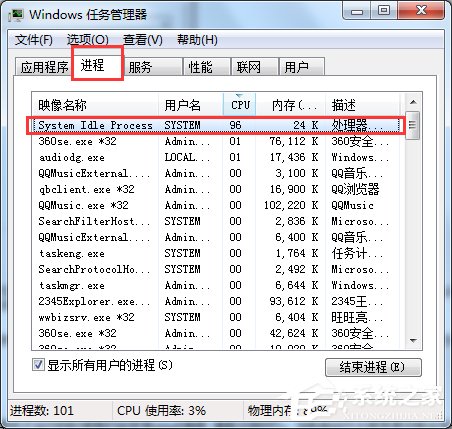Select the 2345Explorer.exe process
Viewport: 452px width, 429px height.
point(216,301)
